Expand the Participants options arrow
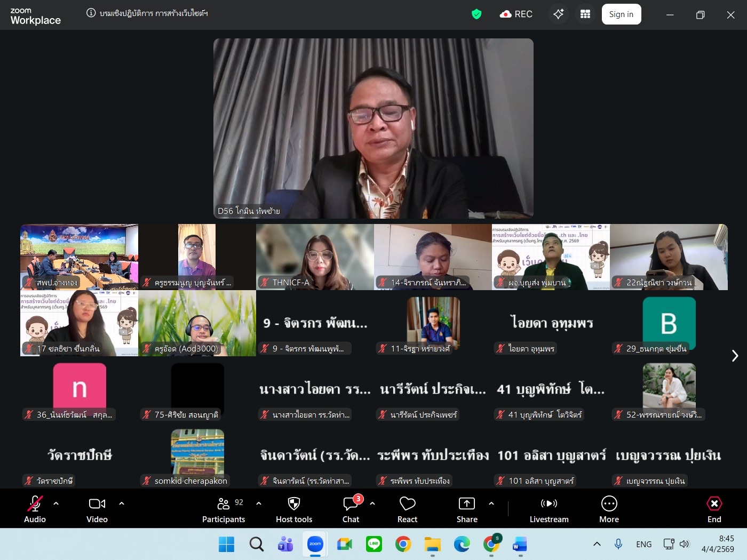The image size is (747, 560). pyautogui.click(x=259, y=503)
